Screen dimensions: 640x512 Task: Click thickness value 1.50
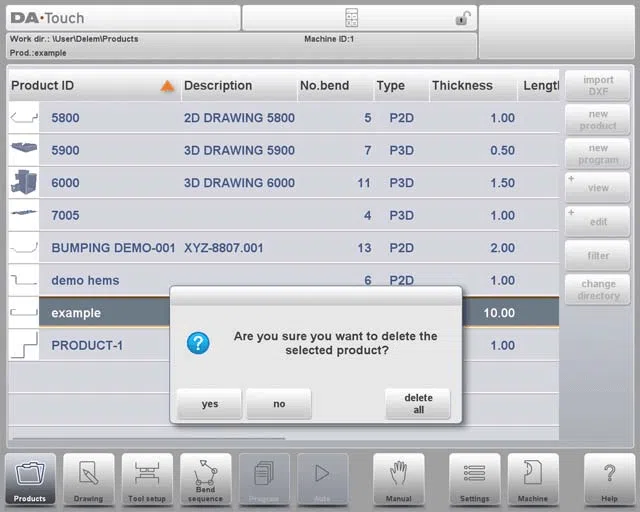(x=502, y=183)
